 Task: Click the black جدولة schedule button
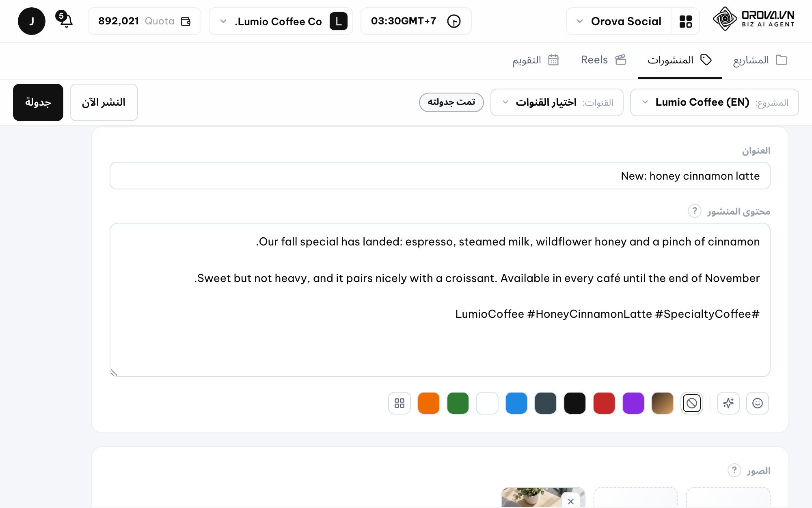38,102
